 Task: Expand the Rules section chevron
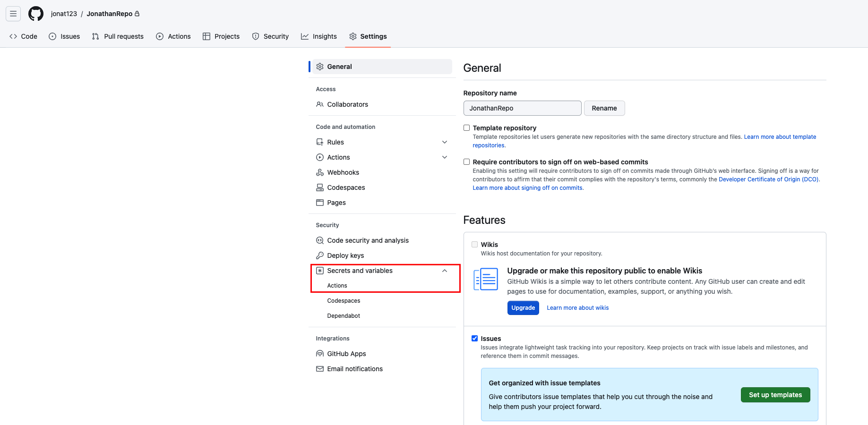coord(444,142)
